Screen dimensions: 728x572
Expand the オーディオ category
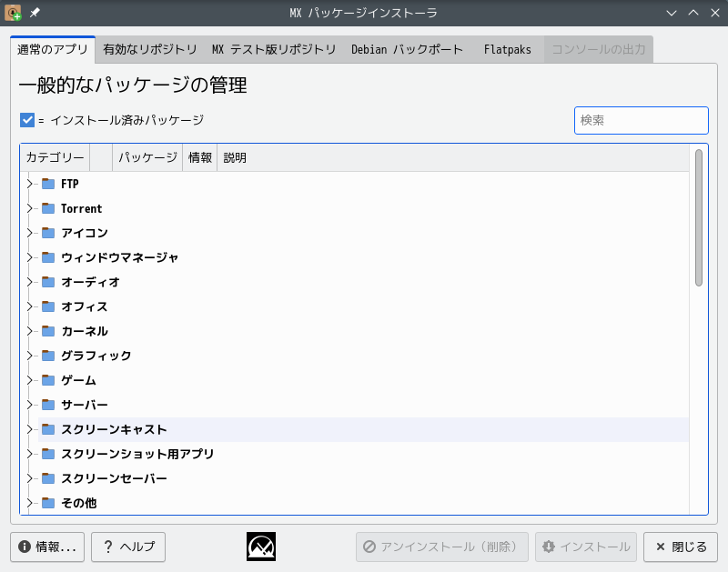click(30, 282)
